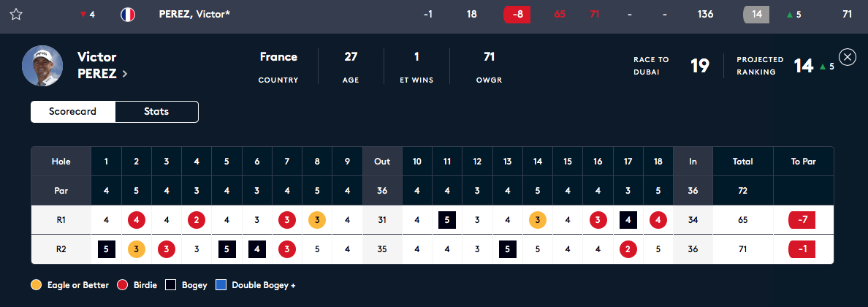Click the R1 eagle on hole 8

point(317,220)
